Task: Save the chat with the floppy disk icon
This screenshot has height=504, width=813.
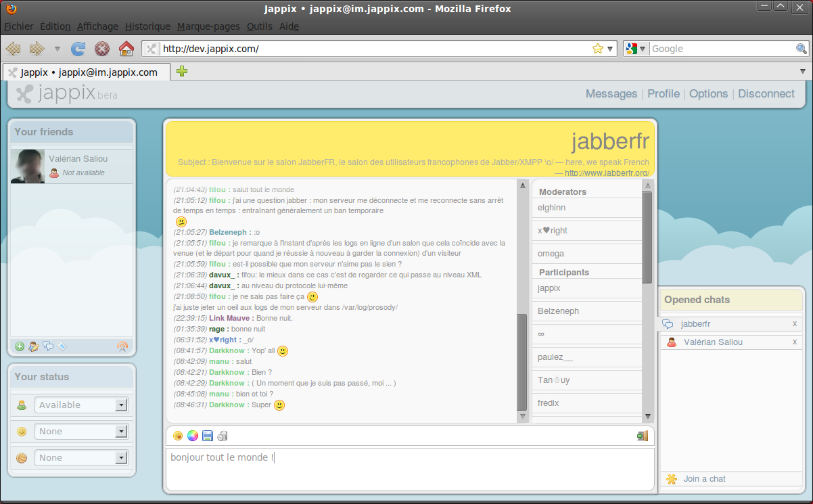Action: tap(208, 436)
